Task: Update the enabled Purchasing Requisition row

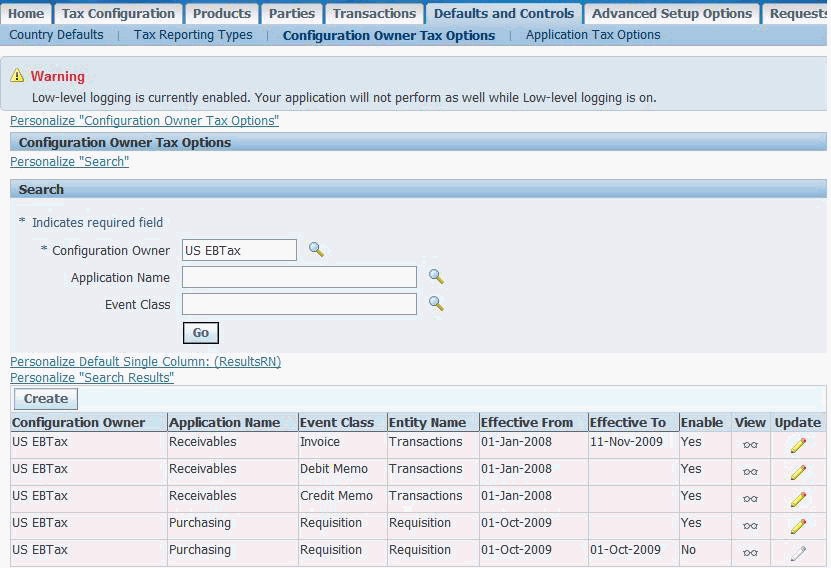Action: (x=798, y=526)
